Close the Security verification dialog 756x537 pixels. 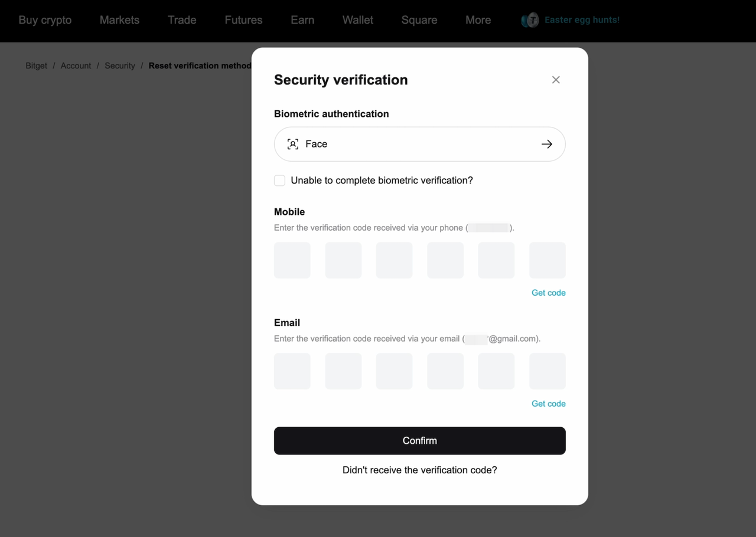click(555, 79)
